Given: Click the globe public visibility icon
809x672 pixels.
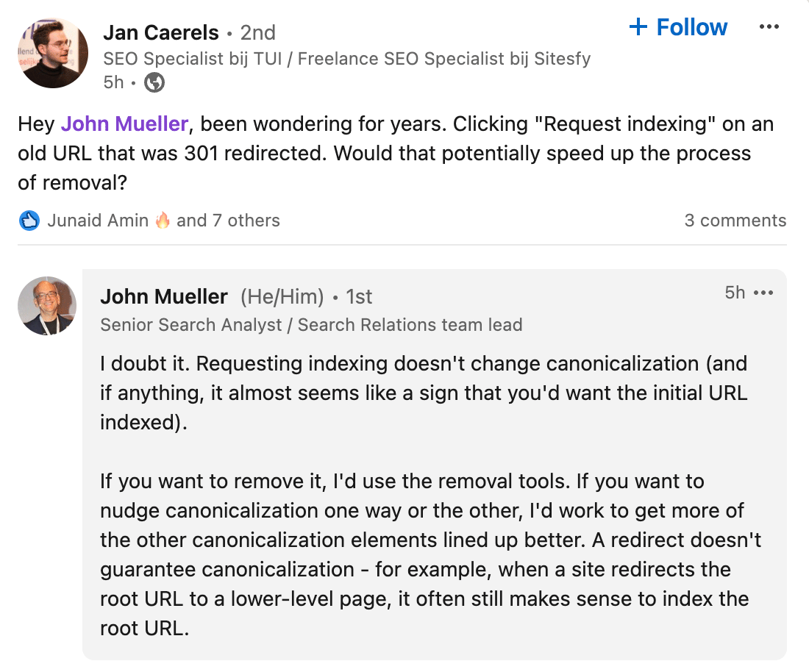Looking at the screenshot, I should 154,82.
